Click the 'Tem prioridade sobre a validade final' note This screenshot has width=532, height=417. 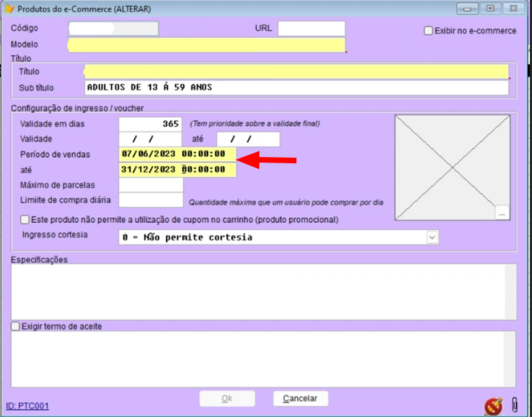255,124
